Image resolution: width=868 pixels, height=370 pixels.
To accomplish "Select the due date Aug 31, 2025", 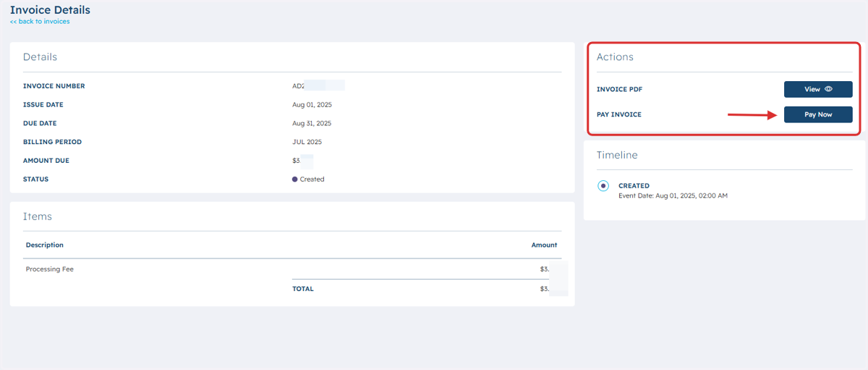I will pyautogui.click(x=312, y=124).
